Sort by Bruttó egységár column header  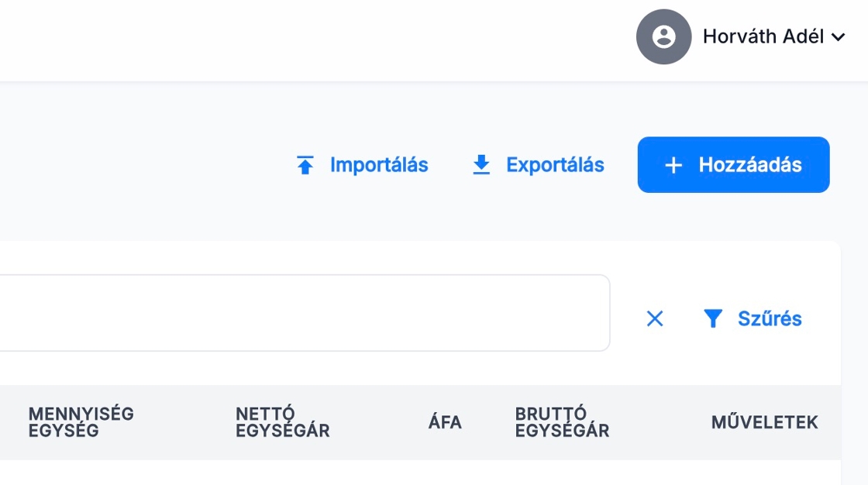pyautogui.click(x=562, y=422)
